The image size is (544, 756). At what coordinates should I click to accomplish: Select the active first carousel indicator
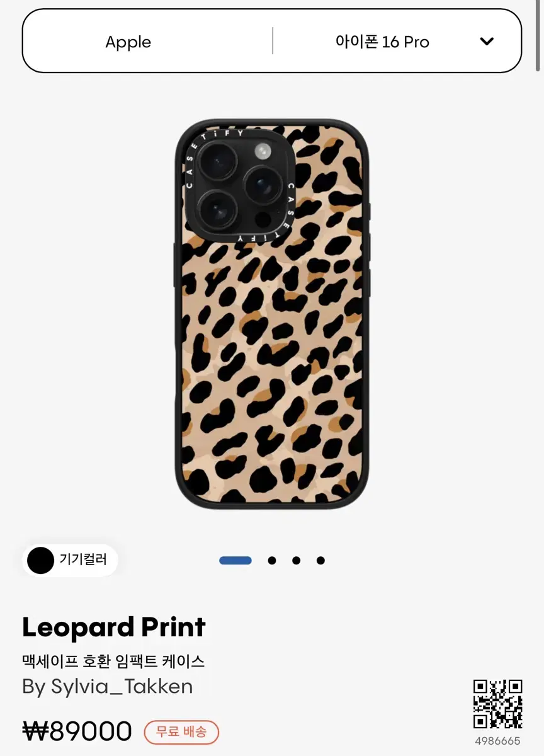pos(235,560)
